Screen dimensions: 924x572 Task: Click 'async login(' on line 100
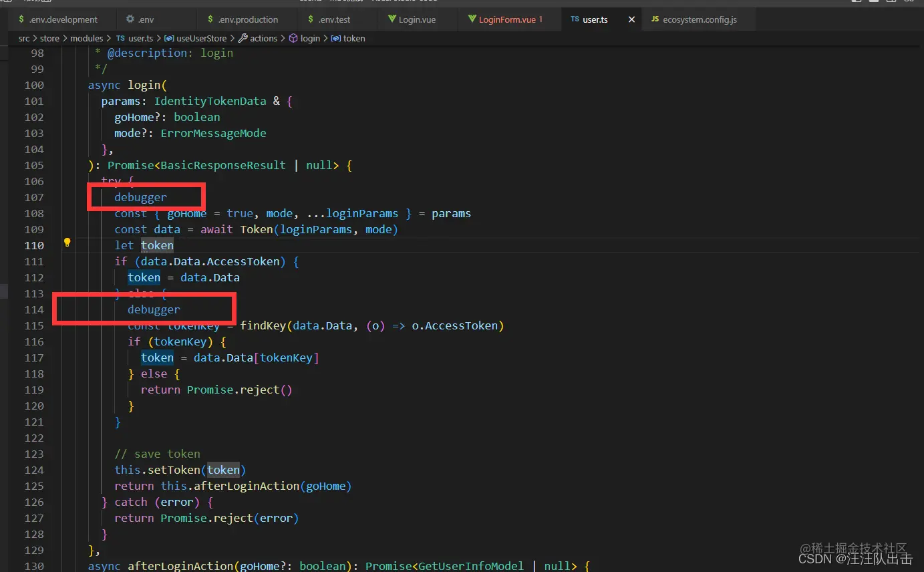(128, 85)
